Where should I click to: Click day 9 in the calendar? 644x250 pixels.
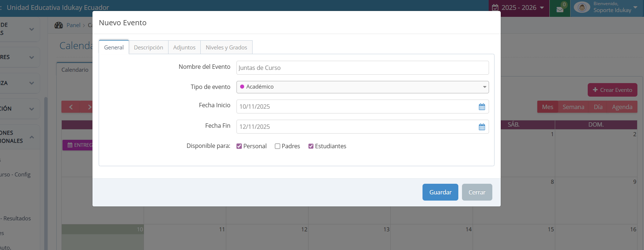pos(635,182)
